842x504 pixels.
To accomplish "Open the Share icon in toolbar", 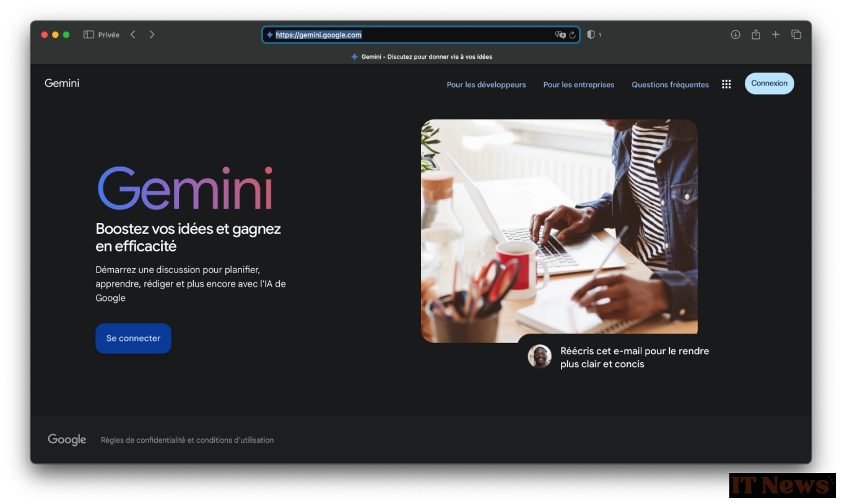I will (x=756, y=35).
